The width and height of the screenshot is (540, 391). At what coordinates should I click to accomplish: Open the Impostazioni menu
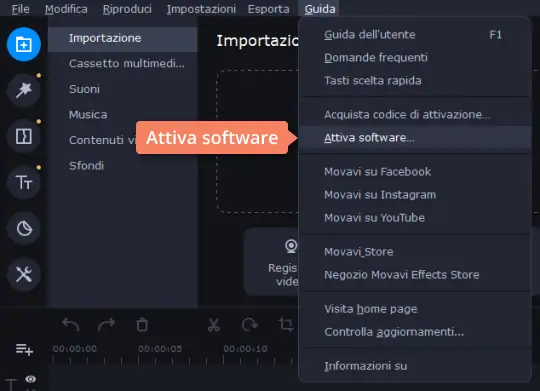pos(201,9)
